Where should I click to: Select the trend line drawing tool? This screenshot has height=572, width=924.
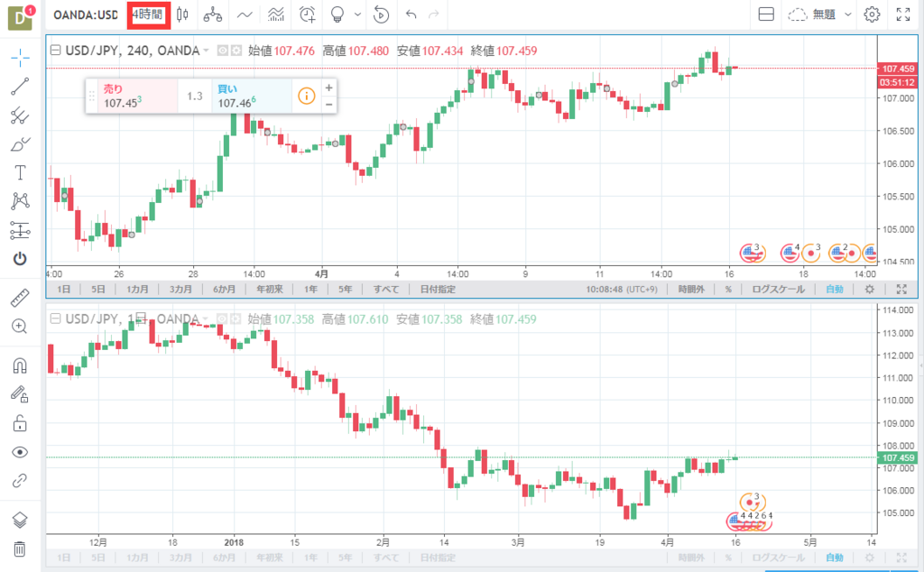[x=20, y=87]
